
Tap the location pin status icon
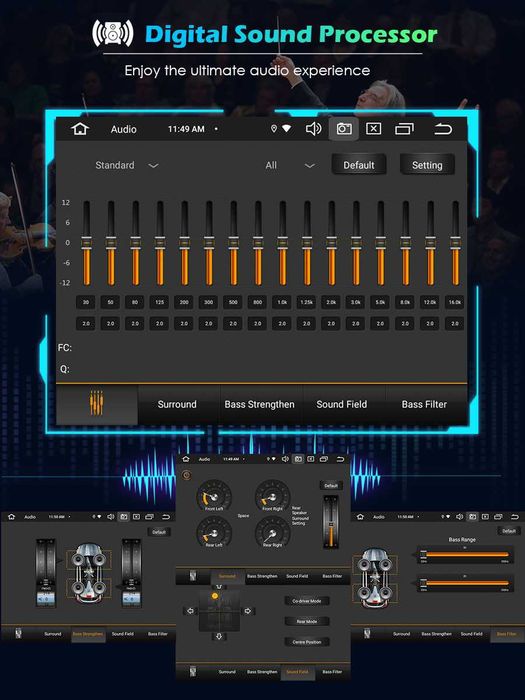(x=274, y=129)
